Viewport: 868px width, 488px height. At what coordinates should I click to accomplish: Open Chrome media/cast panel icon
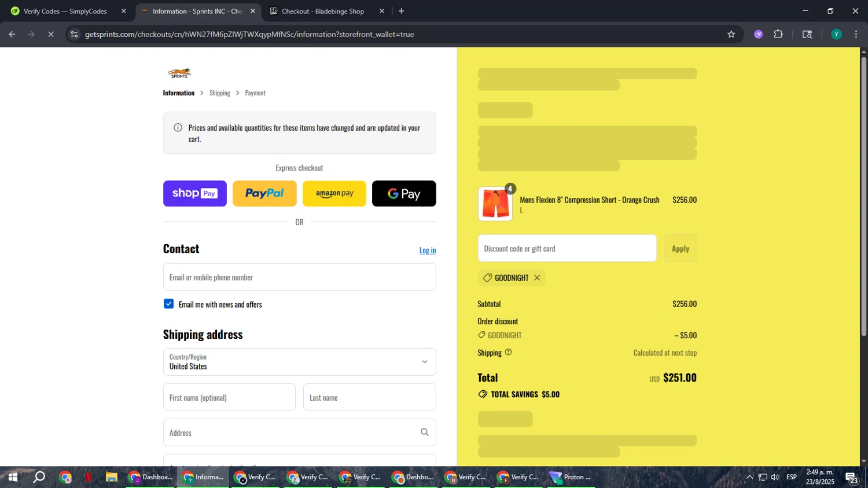(x=807, y=34)
